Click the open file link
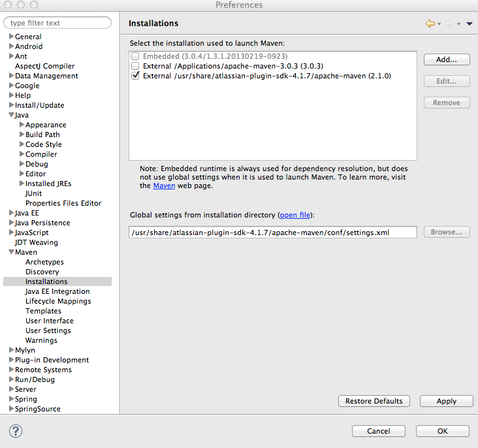This screenshot has width=478, height=448. click(295, 215)
